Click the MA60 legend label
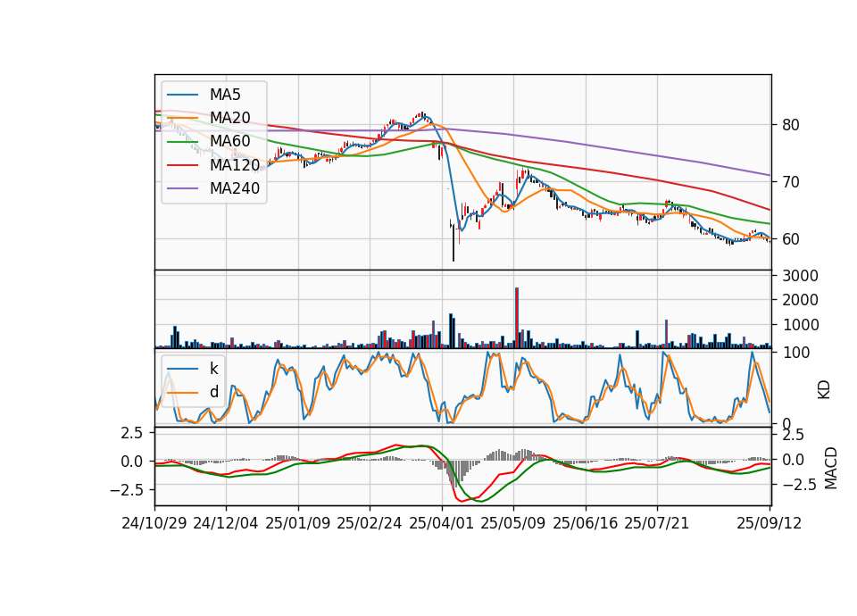This screenshot has width=857, height=616. [229, 141]
